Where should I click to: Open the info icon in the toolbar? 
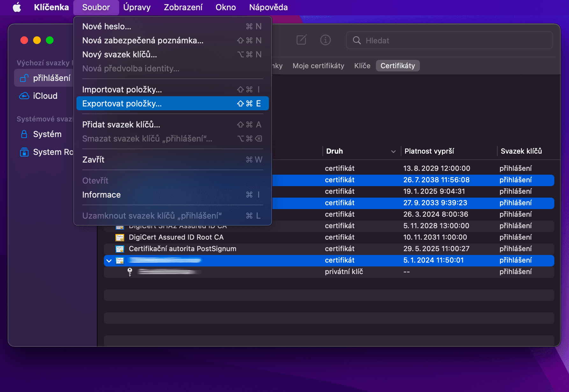pyautogui.click(x=325, y=40)
